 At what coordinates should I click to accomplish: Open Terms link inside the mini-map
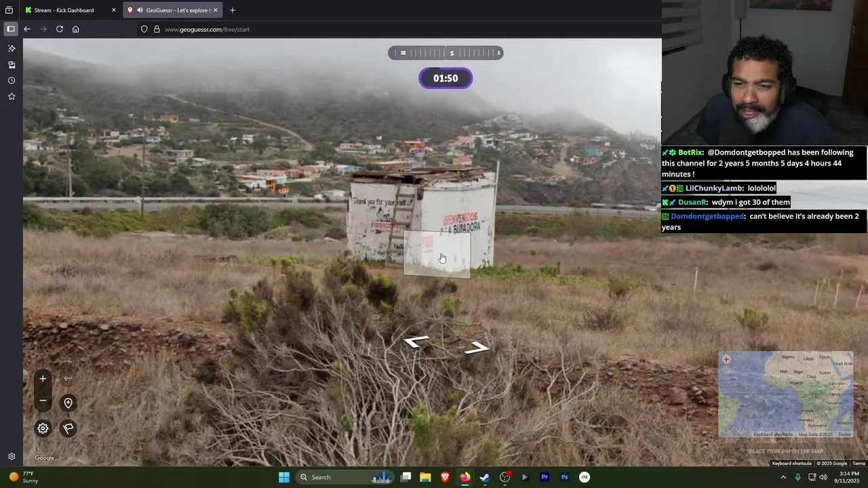[844, 434]
